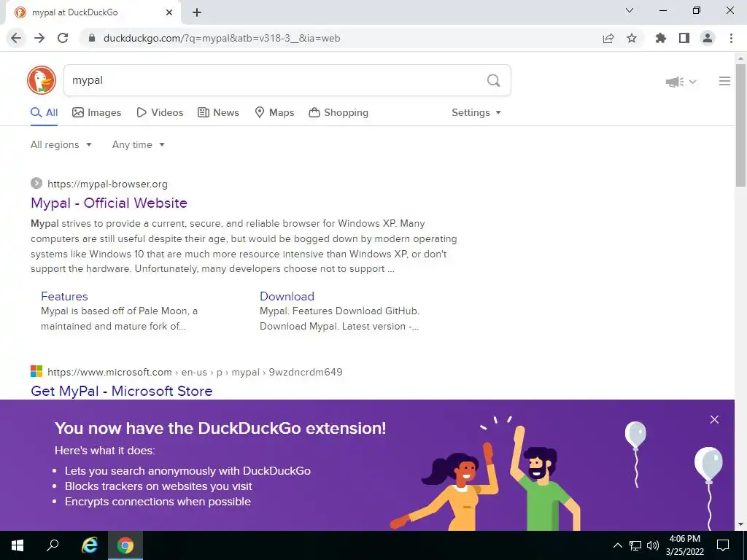This screenshot has width=747, height=560.
Task: Click the mypal-browser.org URL
Action: pos(108,184)
